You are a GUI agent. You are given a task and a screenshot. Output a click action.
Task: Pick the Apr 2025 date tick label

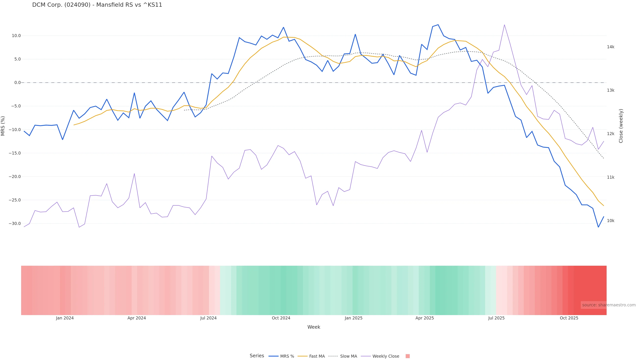(424, 318)
